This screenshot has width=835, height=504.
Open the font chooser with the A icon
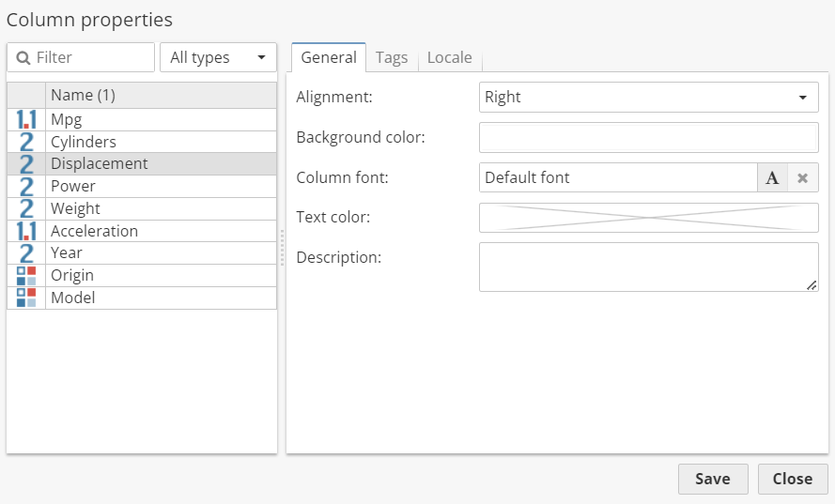(772, 177)
